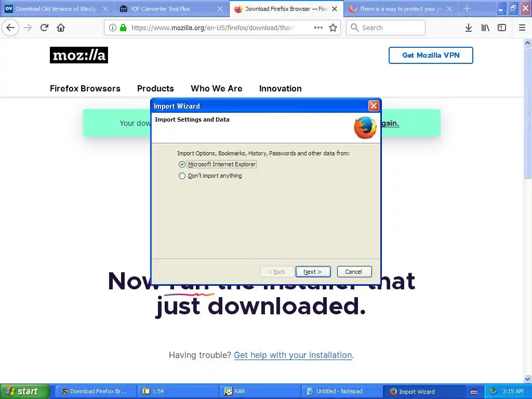Screen dimensions: 532x399
Task: Close the protect your privacy tab
Action: 449,9
